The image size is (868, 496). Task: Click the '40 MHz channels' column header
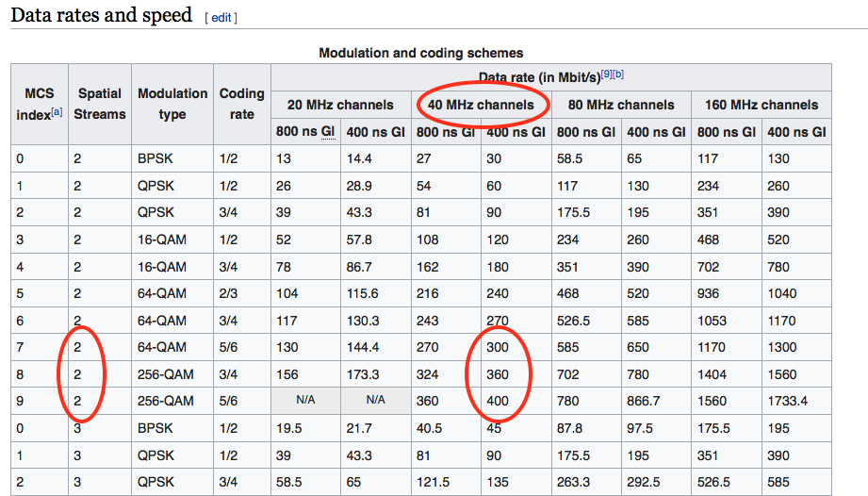tap(481, 105)
